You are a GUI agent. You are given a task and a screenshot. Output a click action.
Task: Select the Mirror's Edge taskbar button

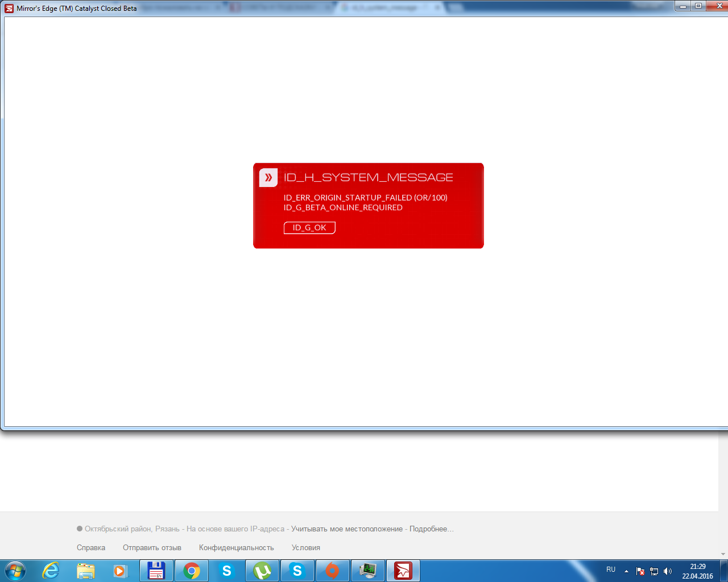point(403,570)
